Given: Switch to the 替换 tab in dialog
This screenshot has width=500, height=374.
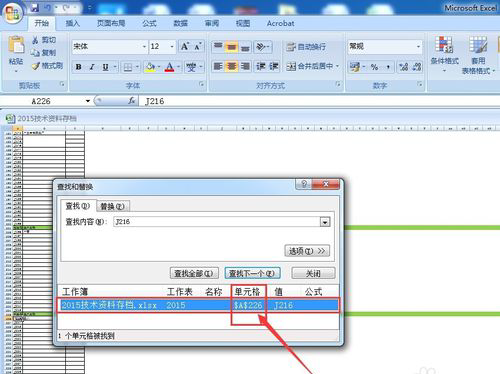Looking at the screenshot, I should pos(112,206).
